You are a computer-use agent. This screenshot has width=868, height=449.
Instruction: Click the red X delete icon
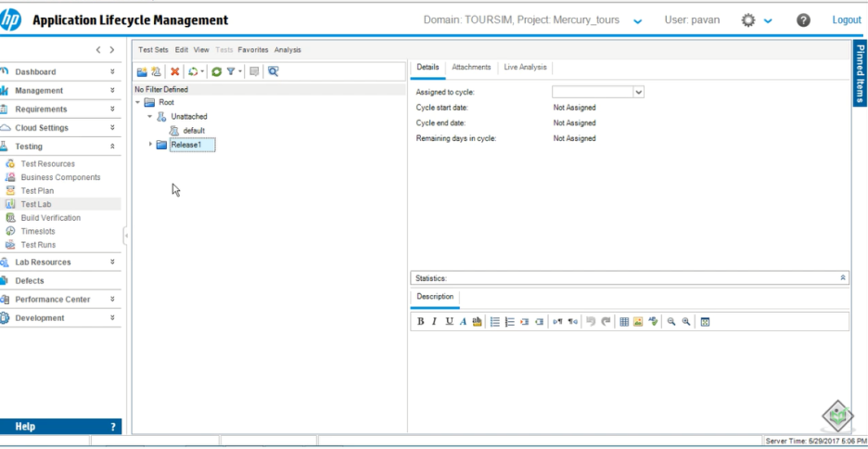coord(175,71)
